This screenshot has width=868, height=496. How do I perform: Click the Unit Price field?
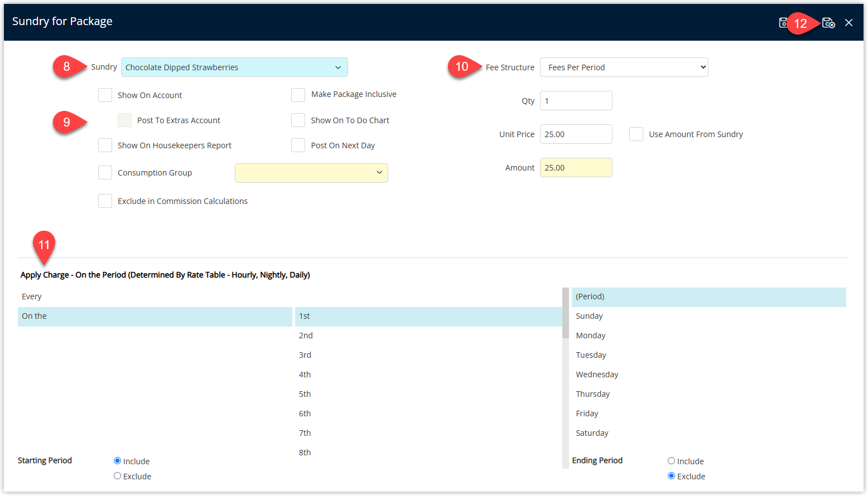pyautogui.click(x=576, y=134)
